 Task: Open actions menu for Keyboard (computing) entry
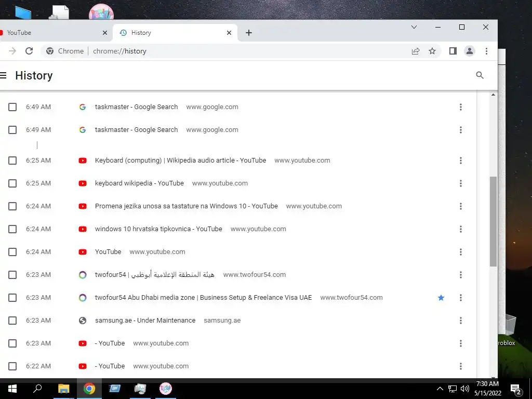[460, 160]
